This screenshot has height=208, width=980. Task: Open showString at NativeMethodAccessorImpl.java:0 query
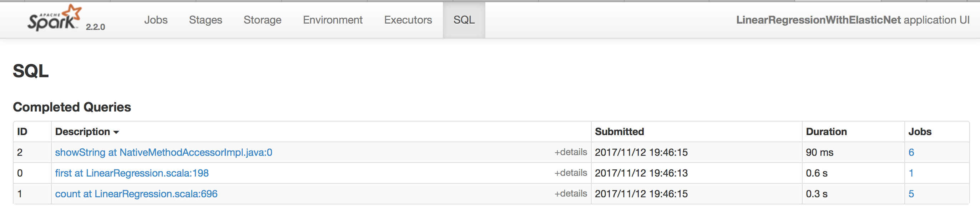tap(163, 152)
